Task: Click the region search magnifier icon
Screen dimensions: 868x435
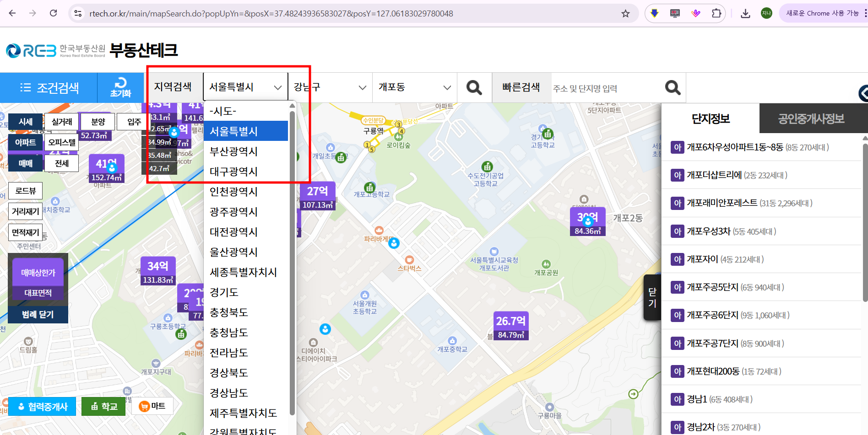Action: (x=474, y=87)
